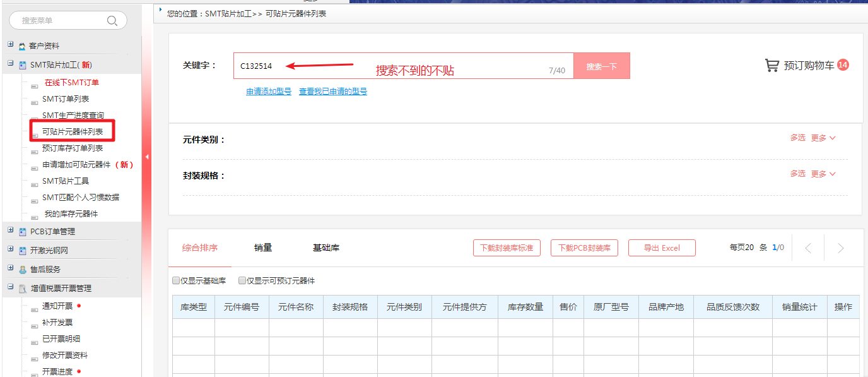This screenshot has width=868, height=377.
Task: Enable 仅显示基础库 checkbox
Action: 176,281
